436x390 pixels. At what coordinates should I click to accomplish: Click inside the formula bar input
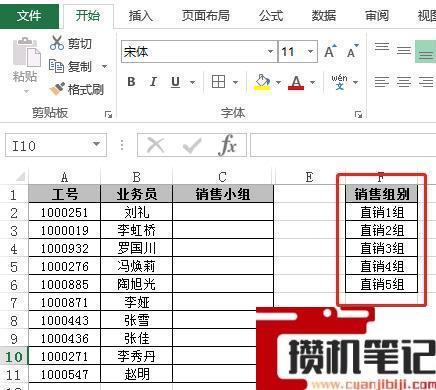(x=343, y=145)
